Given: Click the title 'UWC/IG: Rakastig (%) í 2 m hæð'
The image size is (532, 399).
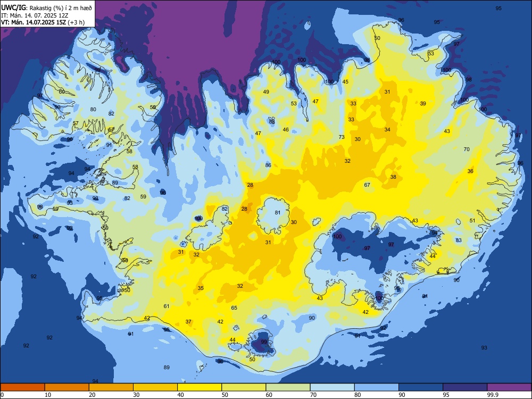Looking at the screenshot, I should coord(46,7).
